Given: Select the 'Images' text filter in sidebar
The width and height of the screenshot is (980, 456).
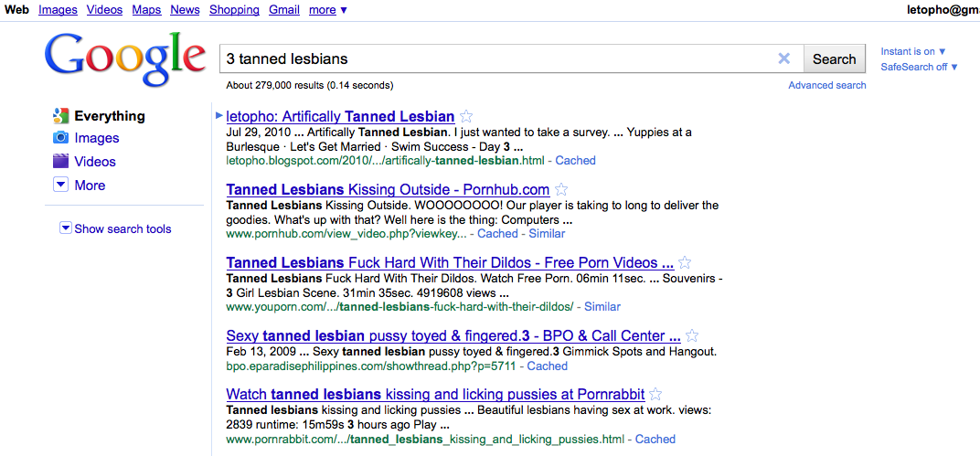Looking at the screenshot, I should [x=96, y=138].
